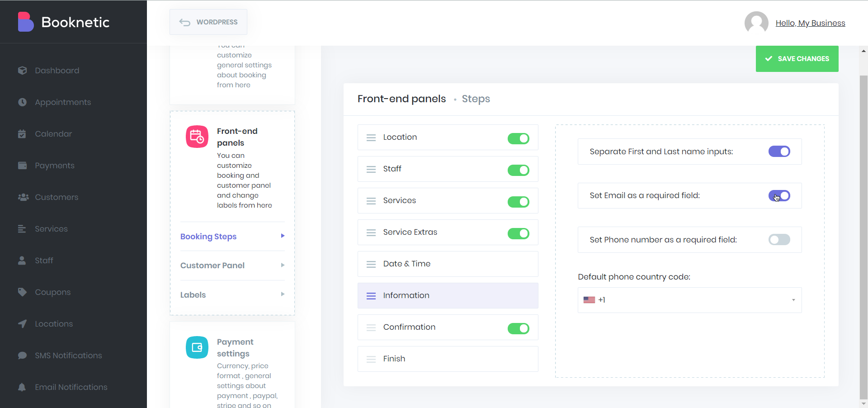Open the Dashboard from the sidebar
Screen dimensions: 868x408
click(57, 70)
